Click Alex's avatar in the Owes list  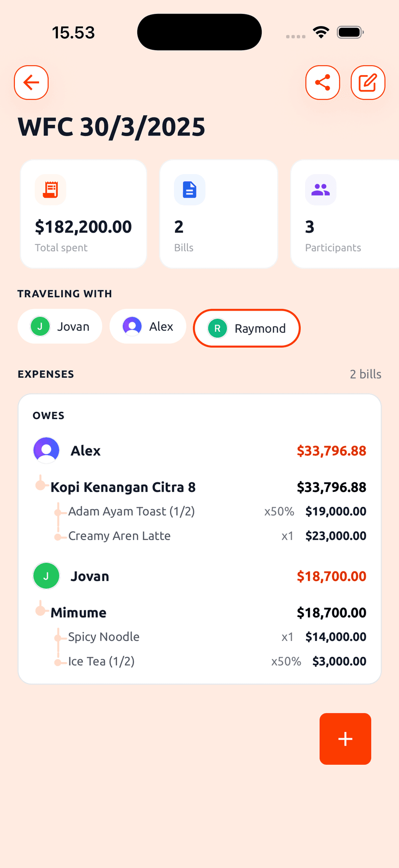point(46,450)
